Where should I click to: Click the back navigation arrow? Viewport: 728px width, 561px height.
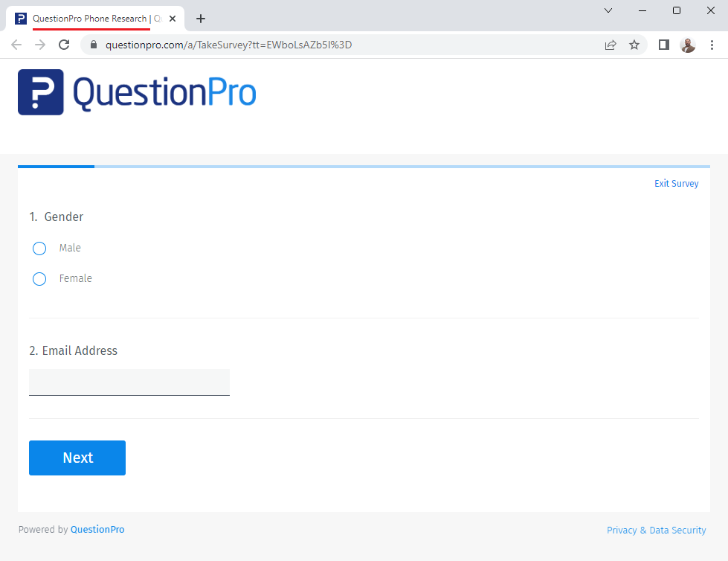tap(16, 45)
